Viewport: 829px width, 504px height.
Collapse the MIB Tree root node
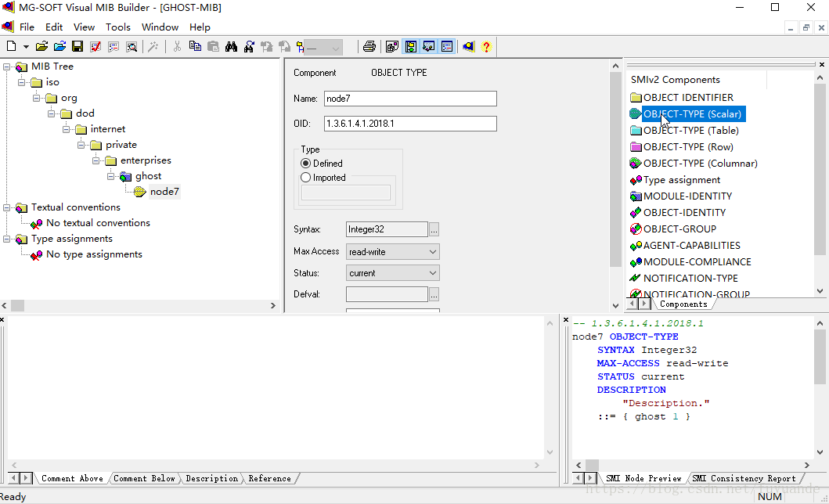pos(7,67)
